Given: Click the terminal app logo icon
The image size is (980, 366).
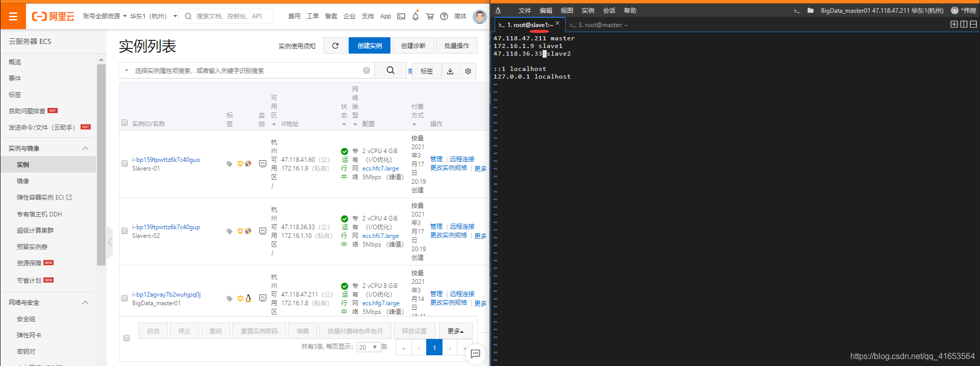Looking at the screenshot, I should (x=498, y=10).
